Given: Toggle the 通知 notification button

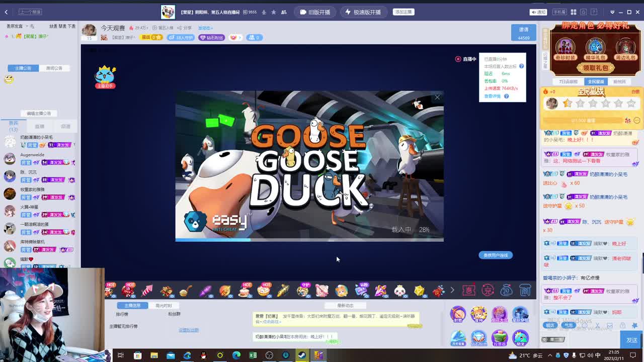Looking at the screenshot, I should pos(538,12).
